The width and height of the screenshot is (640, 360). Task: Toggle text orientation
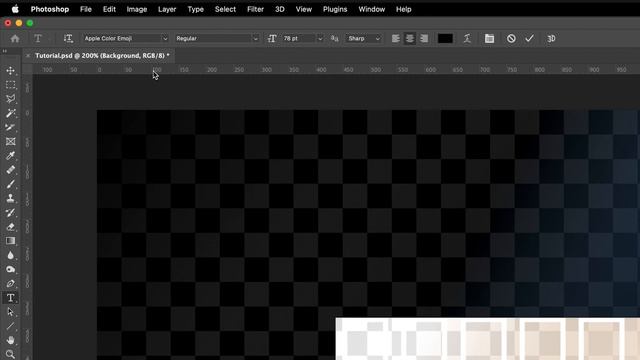coord(68,38)
